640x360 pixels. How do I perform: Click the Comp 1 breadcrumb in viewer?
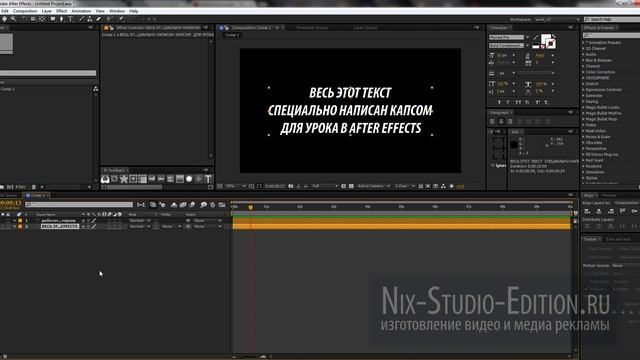(x=232, y=35)
